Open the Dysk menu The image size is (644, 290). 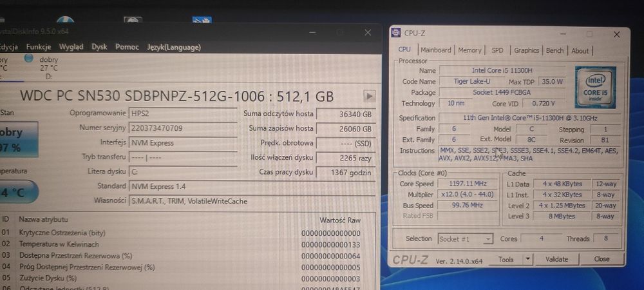[99, 47]
